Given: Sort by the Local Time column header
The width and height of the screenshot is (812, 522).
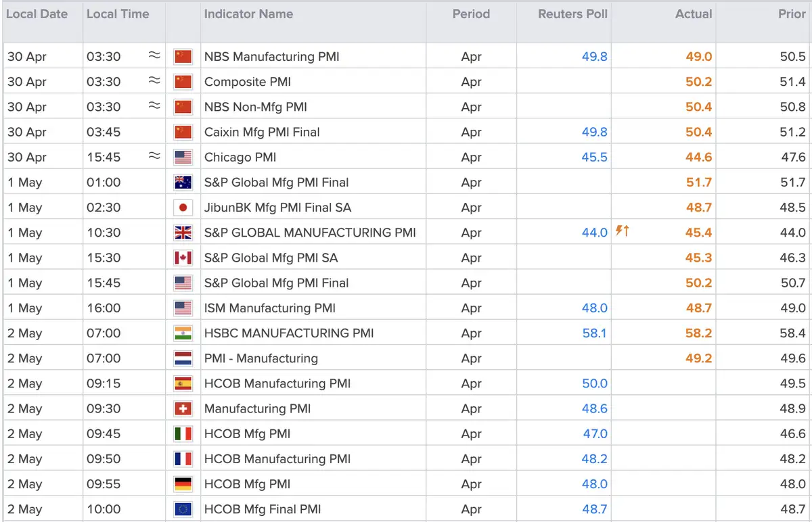Looking at the screenshot, I should point(118,14).
